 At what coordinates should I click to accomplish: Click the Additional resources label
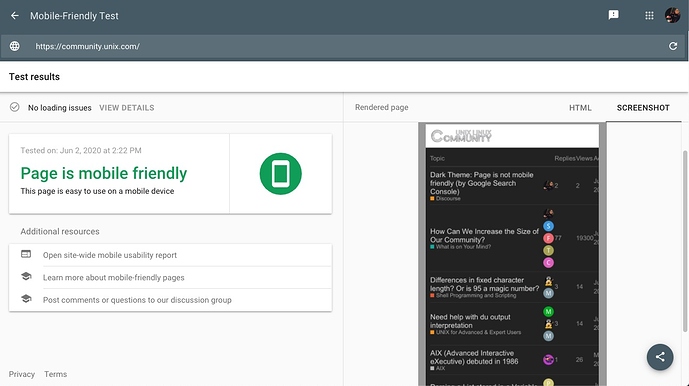click(60, 231)
